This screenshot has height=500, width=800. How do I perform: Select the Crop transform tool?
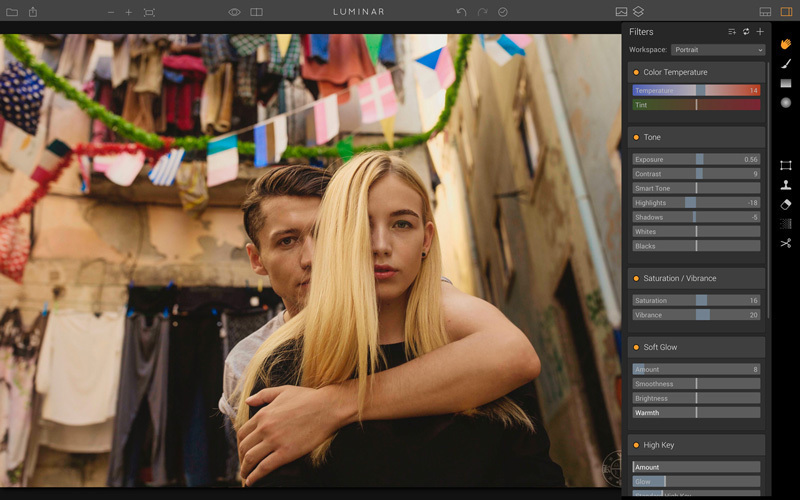(786, 165)
